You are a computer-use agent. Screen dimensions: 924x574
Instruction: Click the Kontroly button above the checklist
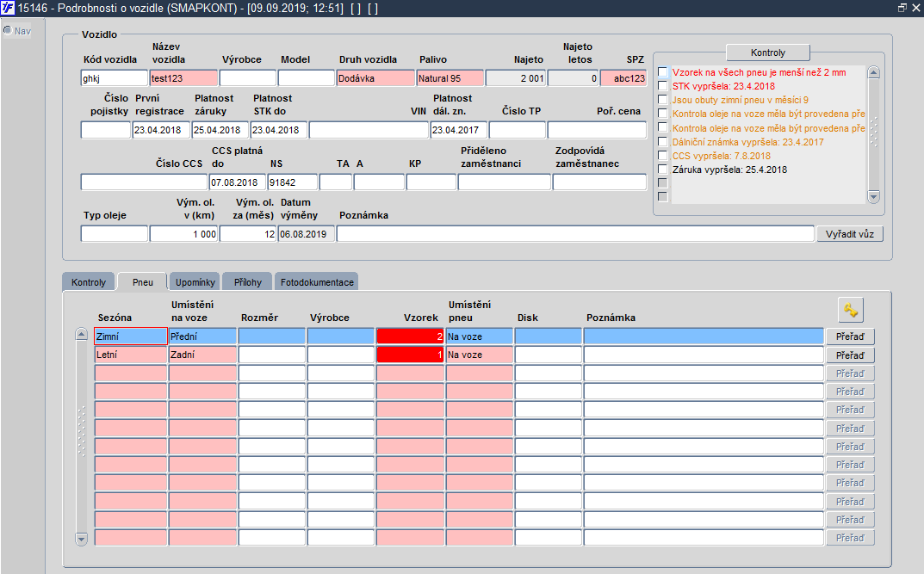coord(768,52)
